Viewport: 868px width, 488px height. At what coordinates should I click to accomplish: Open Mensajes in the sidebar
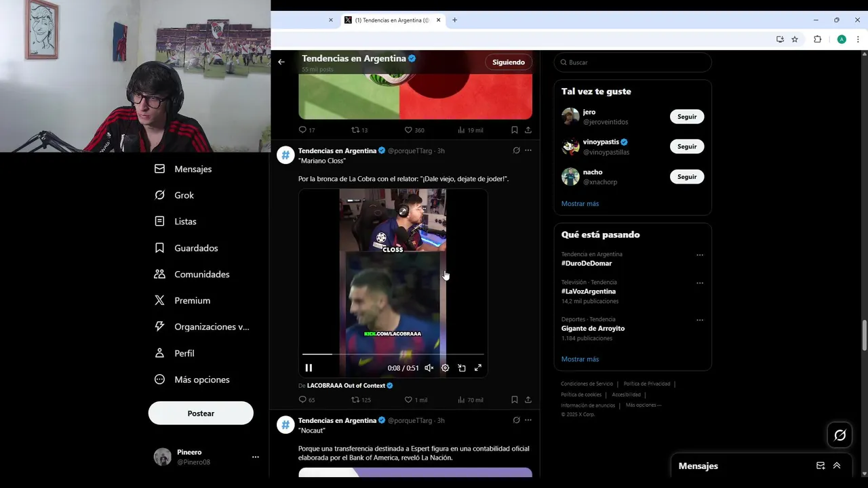pyautogui.click(x=183, y=169)
